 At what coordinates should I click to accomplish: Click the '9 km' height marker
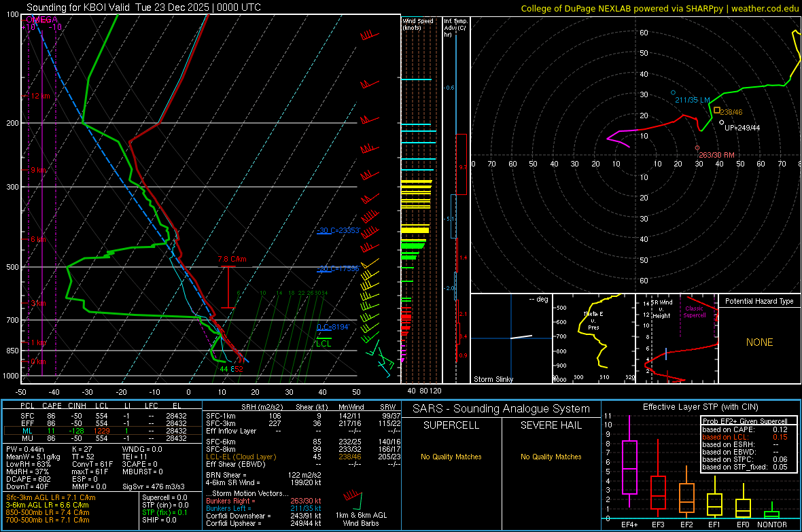pyautogui.click(x=39, y=170)
